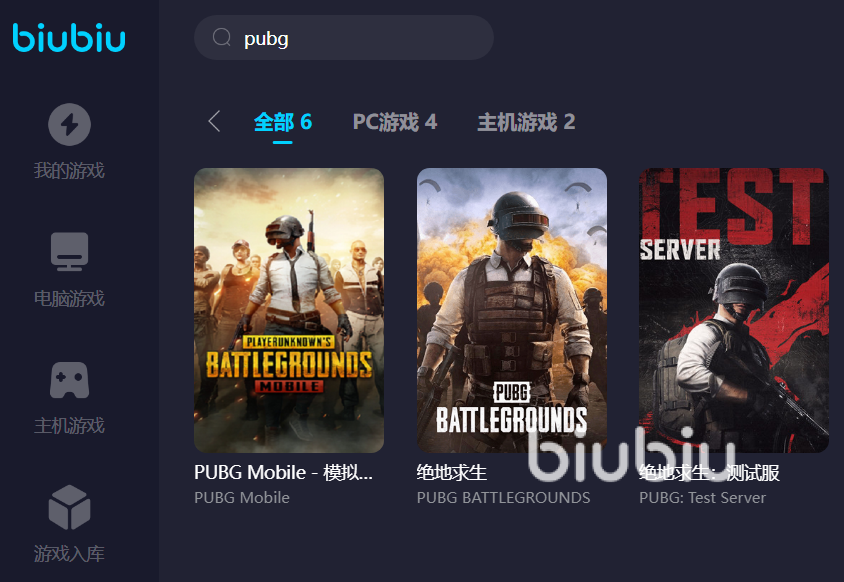The height and width of the screenshot is (582, 844).
Task: Open the PUBG Mobile cover thumbnail
Action: click(289, 310)
